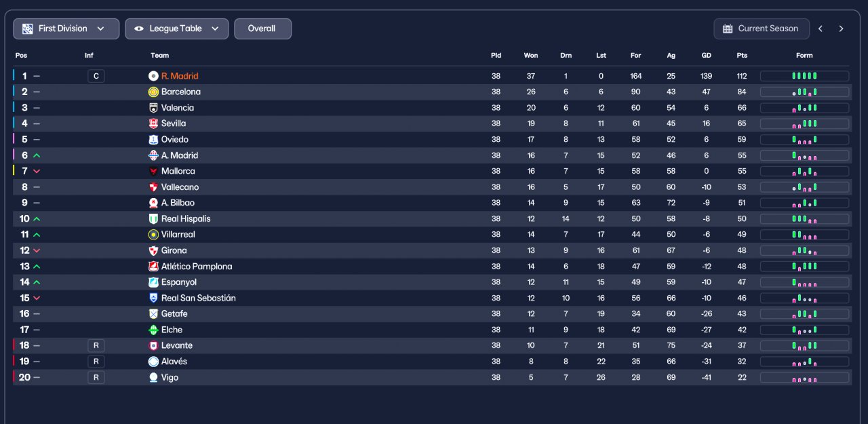
Task: Sort table by Pts column header
Action: pyautogui.click(x=742, y=56)
